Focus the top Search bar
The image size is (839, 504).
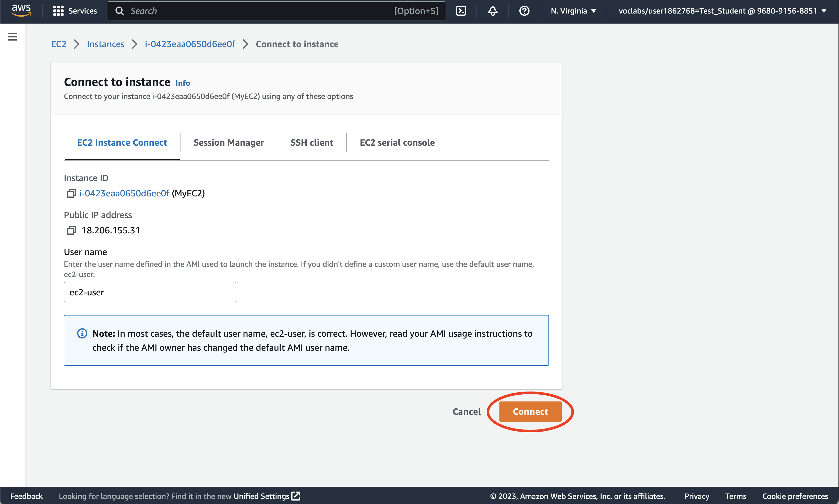(258, 11)
